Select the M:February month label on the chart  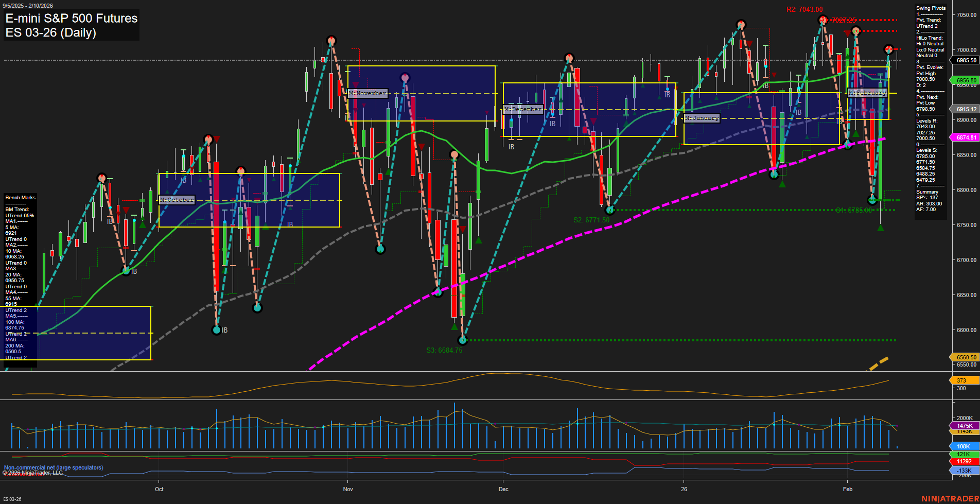pos(867,93)
